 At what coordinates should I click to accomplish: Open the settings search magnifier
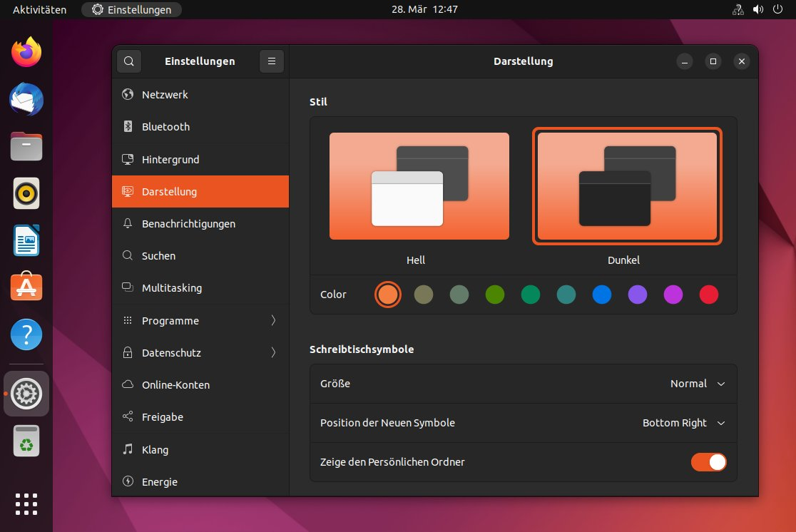pos(129,61)
